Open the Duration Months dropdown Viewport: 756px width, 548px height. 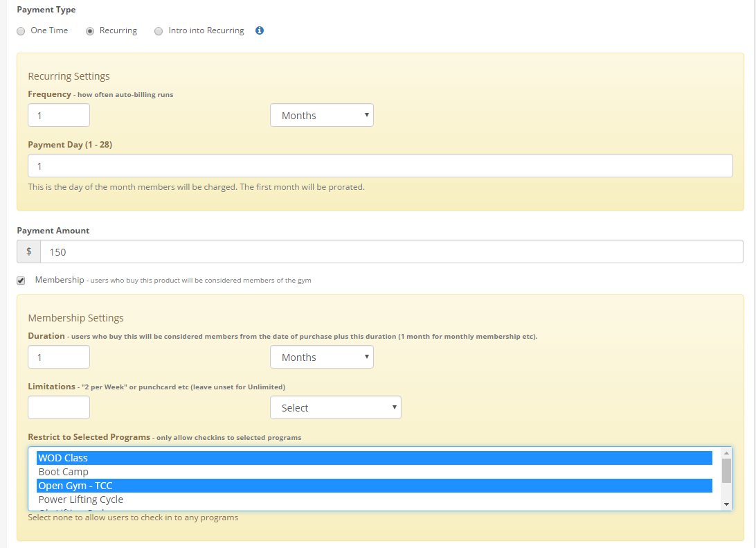321,357
